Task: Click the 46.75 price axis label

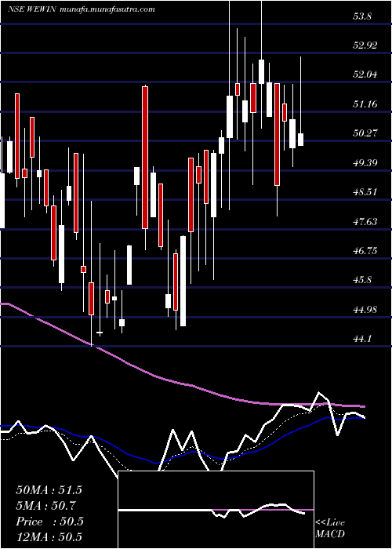Action: pos(365,251)
